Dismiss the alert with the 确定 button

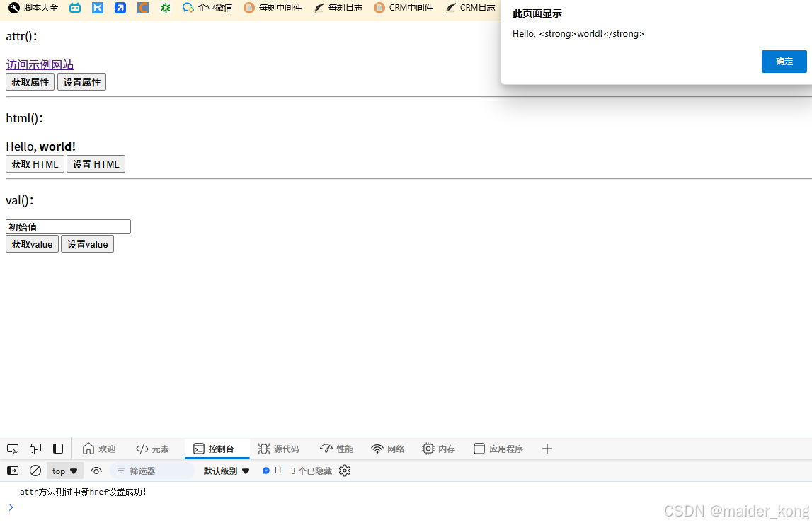784,62
